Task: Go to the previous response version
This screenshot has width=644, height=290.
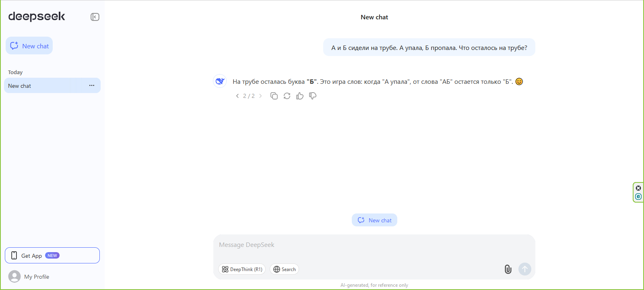Action: pyautogui.click(x=237, y=96)
